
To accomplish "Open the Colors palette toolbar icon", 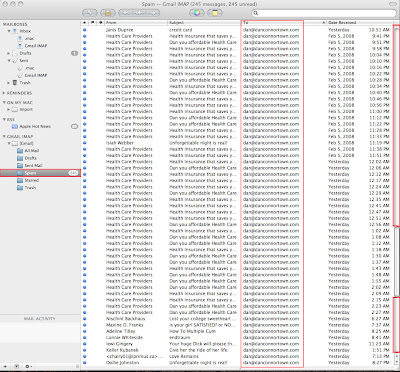I will coord(197,13).
